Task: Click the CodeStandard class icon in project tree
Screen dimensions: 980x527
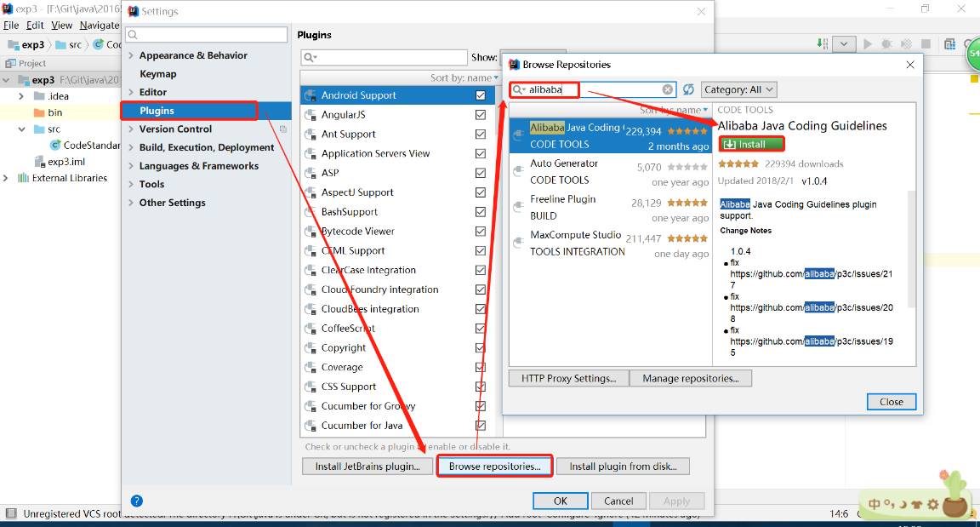Action: pos(55,145)
